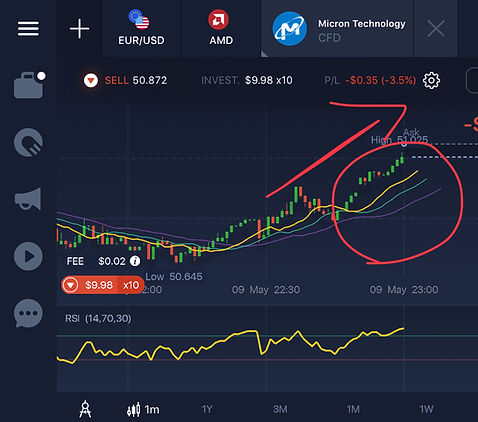Open the 1m candlestick interval dropdown
This screenshot has height=422, width=478.
click(143, 409)
